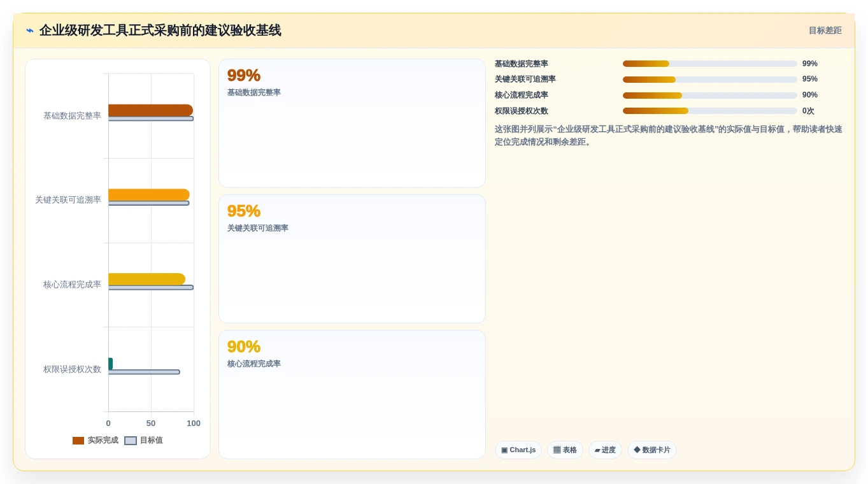Image resolution: width=868 pixels, height=484 pixels.
Task: Click the 99% value in progress list
Action: [810, 64]
